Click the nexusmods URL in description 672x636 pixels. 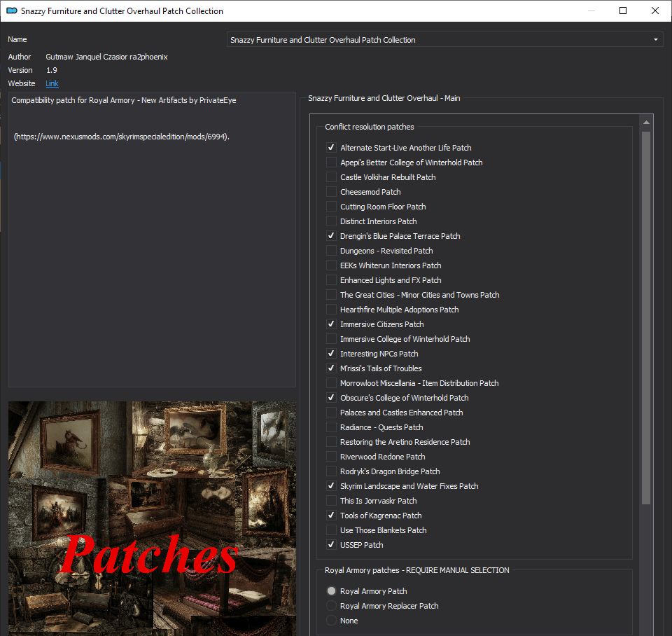(122, 137)
